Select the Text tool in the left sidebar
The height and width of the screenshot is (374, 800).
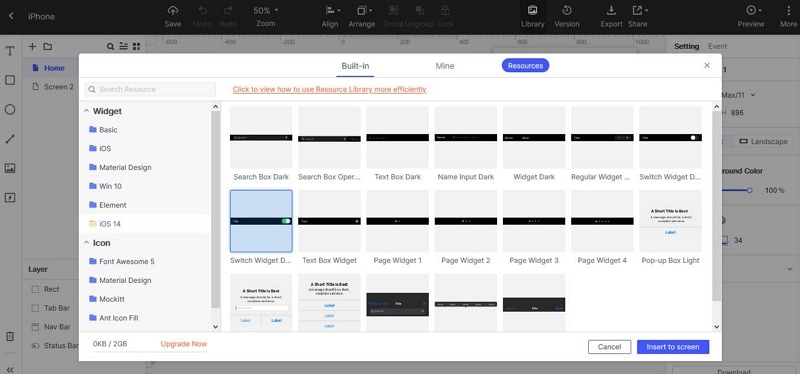point(10,51)
